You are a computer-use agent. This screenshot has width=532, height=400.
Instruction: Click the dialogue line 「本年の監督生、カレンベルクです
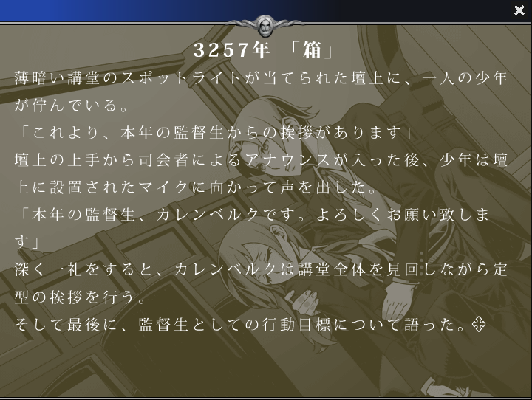coord(253,215)
